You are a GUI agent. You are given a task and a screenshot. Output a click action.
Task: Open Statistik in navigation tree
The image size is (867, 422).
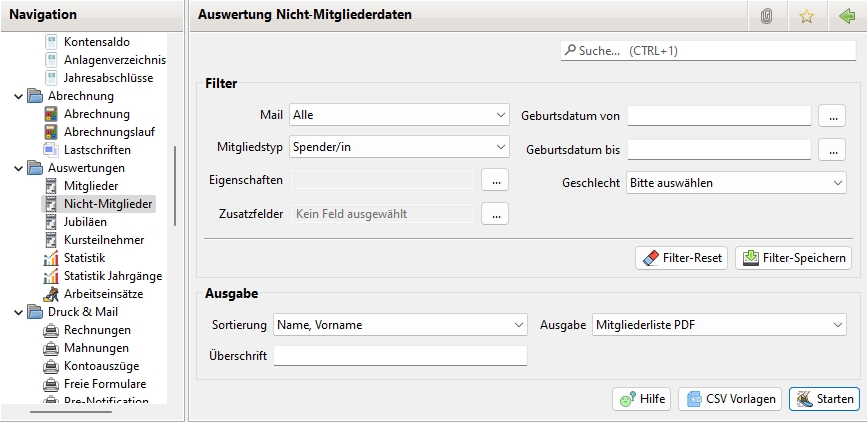pos(84,258)
